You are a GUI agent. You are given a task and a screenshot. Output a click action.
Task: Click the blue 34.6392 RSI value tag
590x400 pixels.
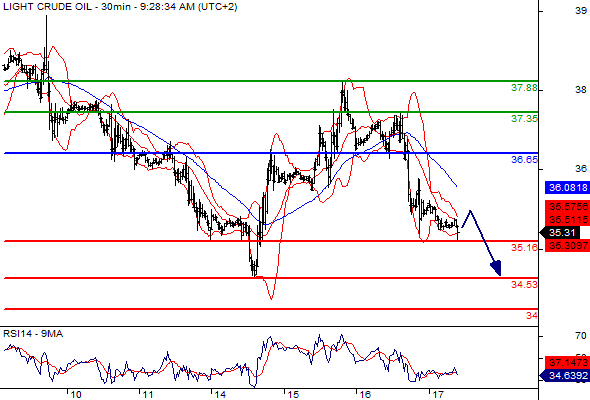click(x=564, y=376)
